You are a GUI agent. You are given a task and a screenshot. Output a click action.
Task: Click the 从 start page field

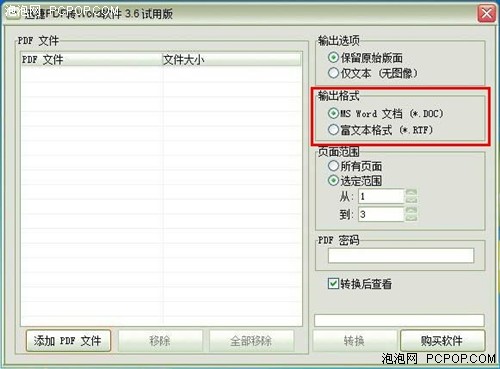pyautogui.click(x=381, y=196)
